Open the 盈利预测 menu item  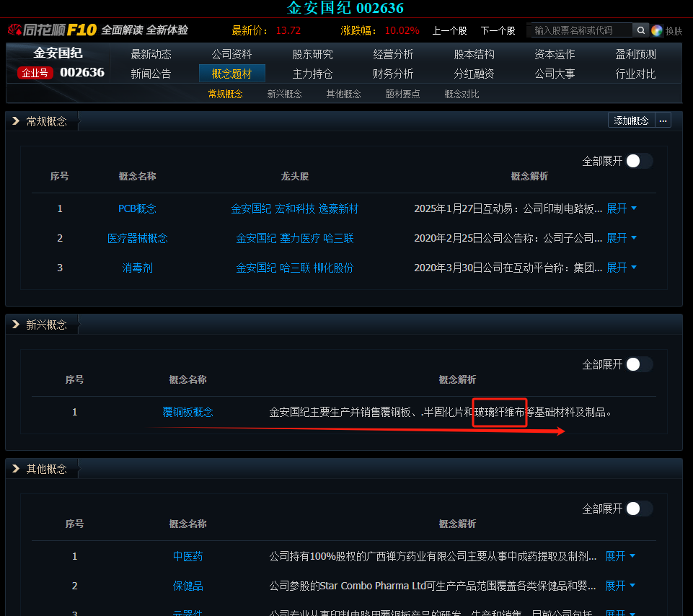[635, 54]
